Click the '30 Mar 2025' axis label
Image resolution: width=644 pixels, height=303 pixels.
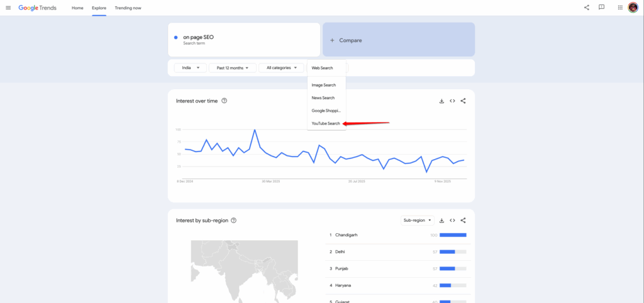point(270,182)
